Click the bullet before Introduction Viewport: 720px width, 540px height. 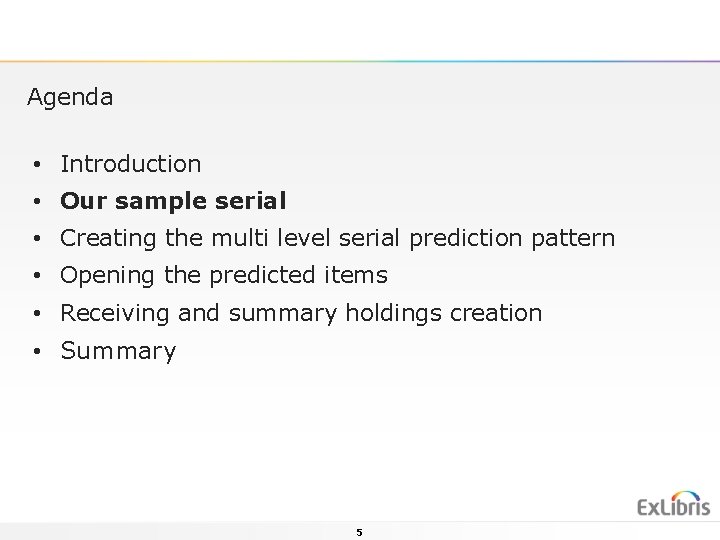point(35,164)
